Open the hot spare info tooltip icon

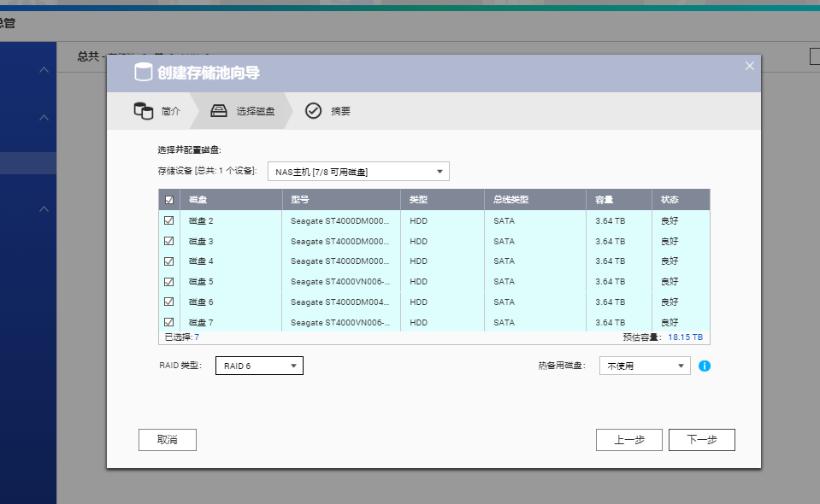click(x=705, y=365)
